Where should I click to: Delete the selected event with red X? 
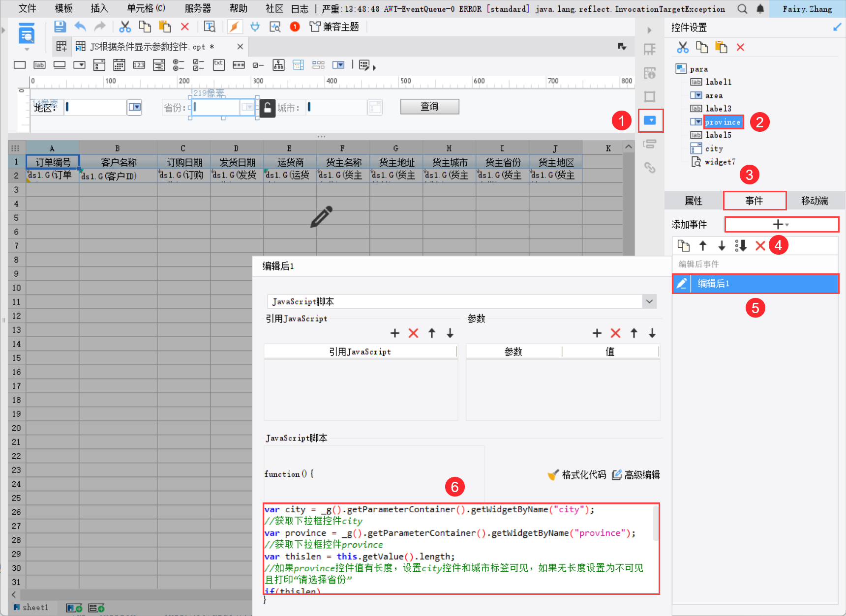click(760, 245)
